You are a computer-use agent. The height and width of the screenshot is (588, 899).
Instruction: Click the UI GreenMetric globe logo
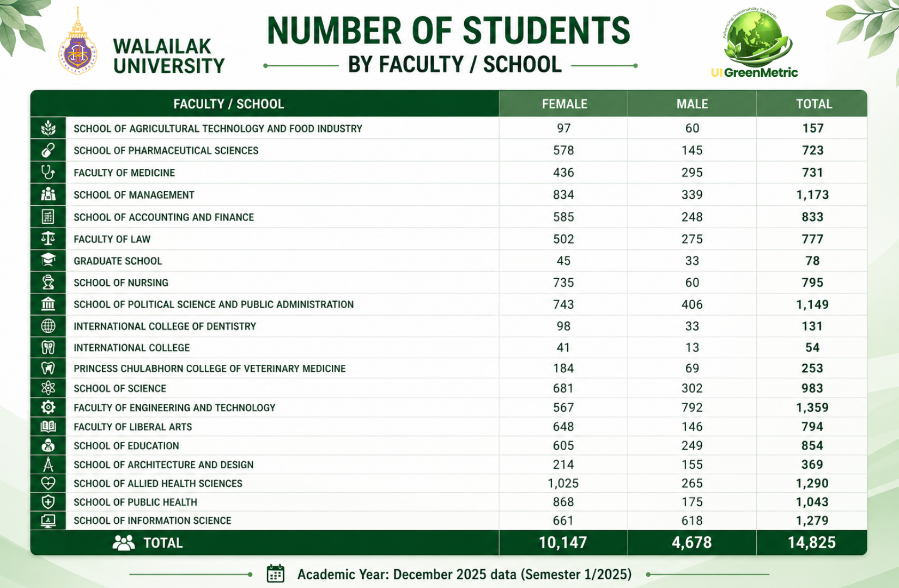[755, 39]
